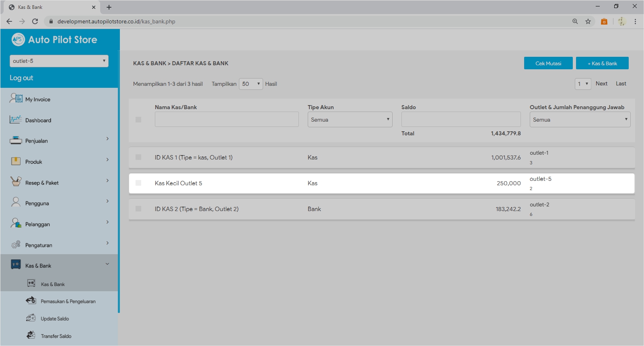This screenshot has width=644, height=346.
Task: Click the Pemasukan & Pengeluaran icon
Action: (x=31, y=300)
